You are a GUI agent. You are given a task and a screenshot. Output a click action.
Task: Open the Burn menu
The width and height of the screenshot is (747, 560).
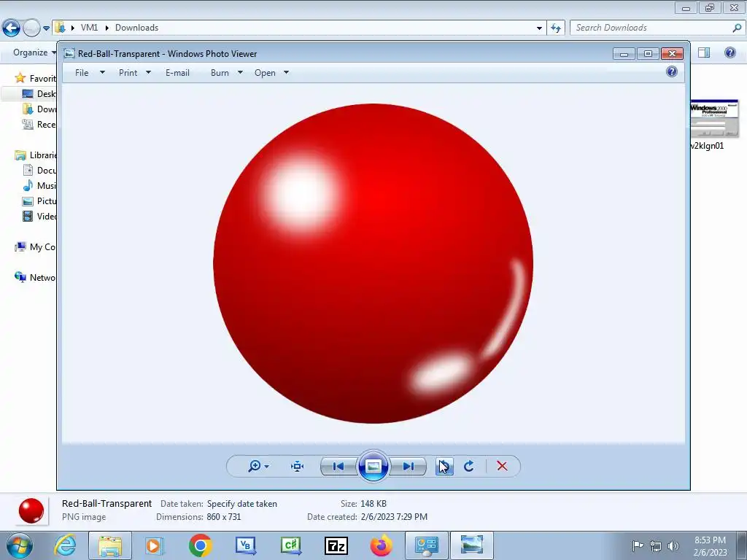coord(220,73)
